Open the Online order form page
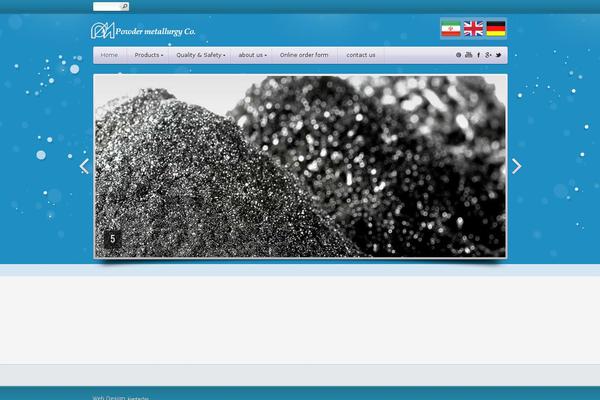The image size is (600, 400). (x=303, y=55)
